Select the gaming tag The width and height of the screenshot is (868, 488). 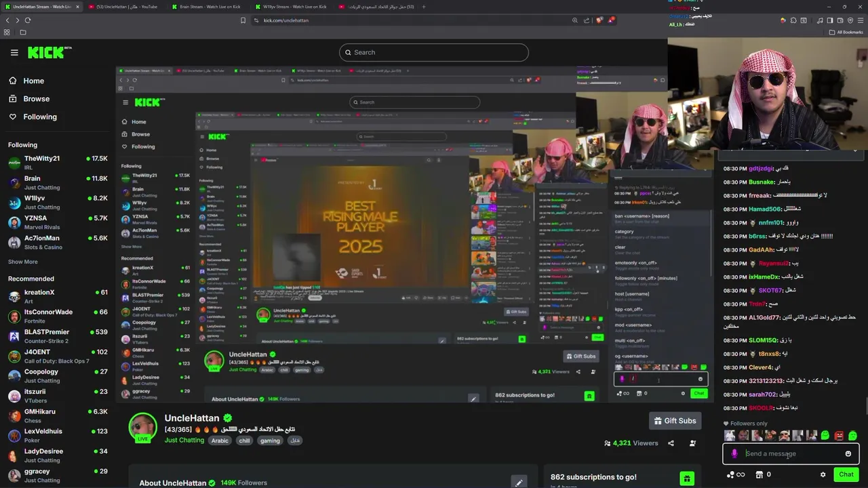click(x=270, y=441)
